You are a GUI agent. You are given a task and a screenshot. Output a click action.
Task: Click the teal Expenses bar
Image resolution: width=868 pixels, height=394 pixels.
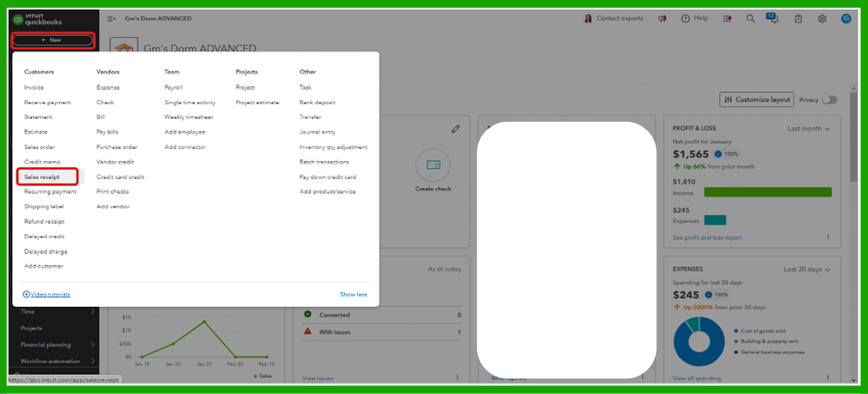pyautogui.click(x=715, y=220)
